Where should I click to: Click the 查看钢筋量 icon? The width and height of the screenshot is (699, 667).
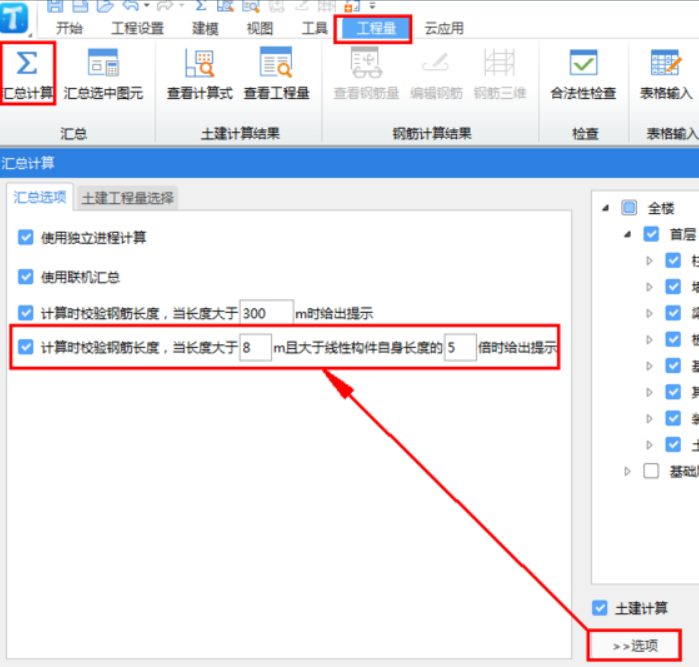pyautogui.click(x=366, y=64)
